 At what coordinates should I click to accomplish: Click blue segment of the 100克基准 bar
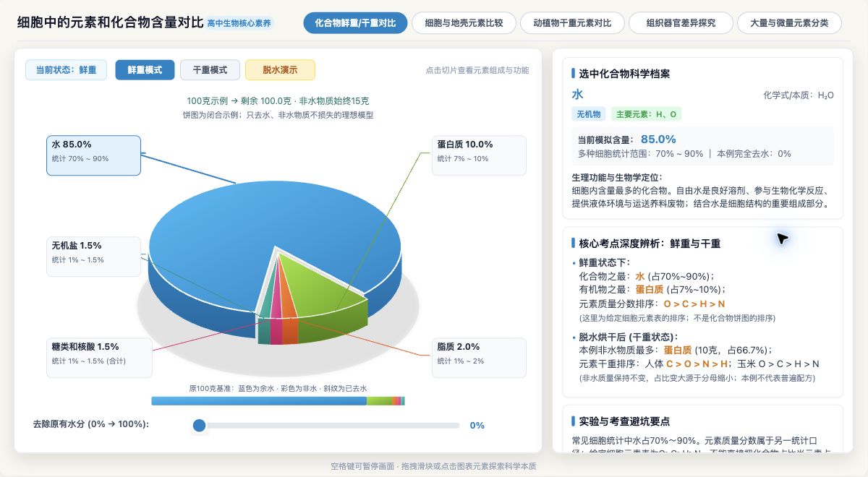[259, 401]
